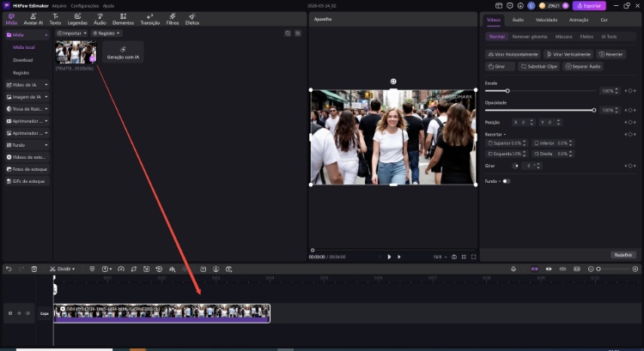Click the speed gauge icon in timeline toolbar
This screenshot has height=351, width=644.
coord(121,269)
